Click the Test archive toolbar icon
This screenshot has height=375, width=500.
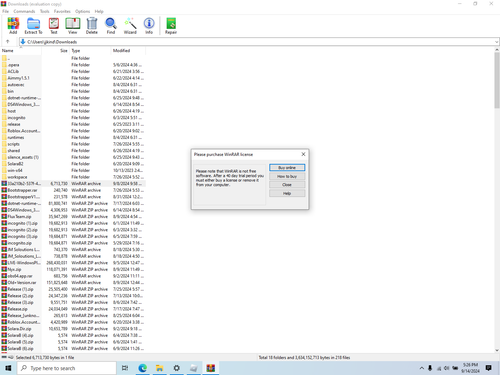click(54, 26)
